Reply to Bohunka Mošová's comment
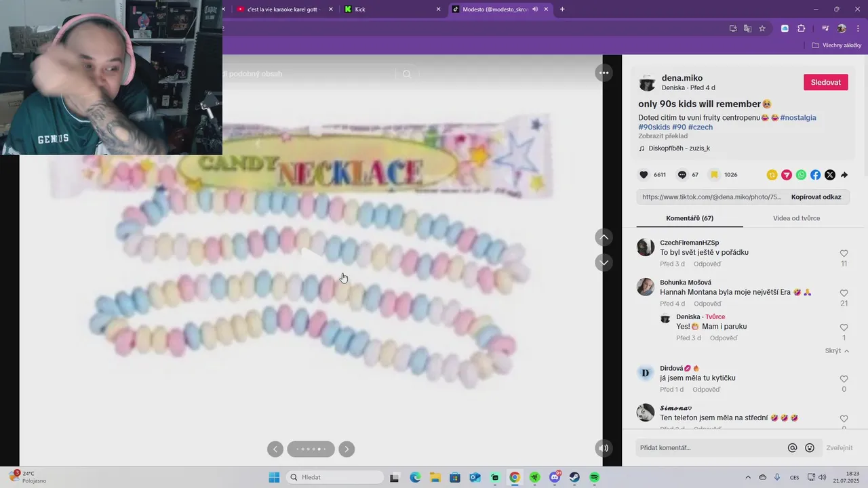The width and height of the screenshot is (868, 488). (707, 304)
